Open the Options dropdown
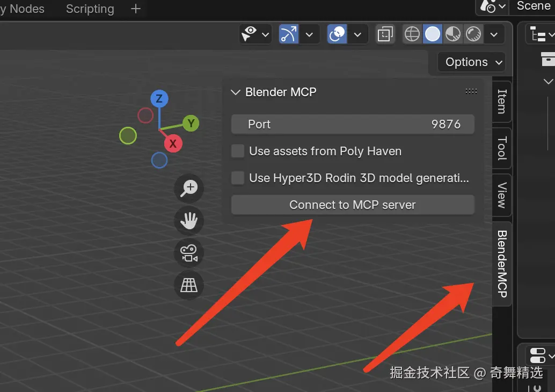Image resolution: width=555 pixels, height=392 pixels. pyautogui.click(x=471, y=62)
